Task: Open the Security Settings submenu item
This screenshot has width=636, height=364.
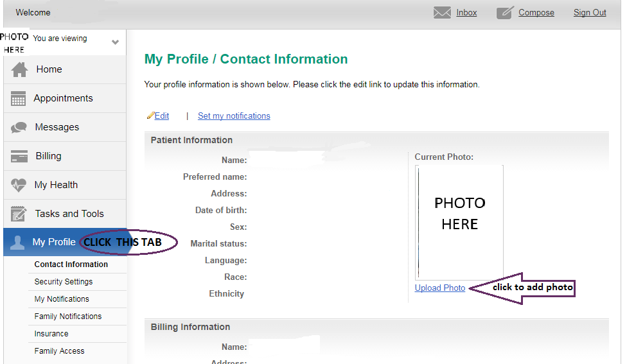Action: click(x=64, y=282)
